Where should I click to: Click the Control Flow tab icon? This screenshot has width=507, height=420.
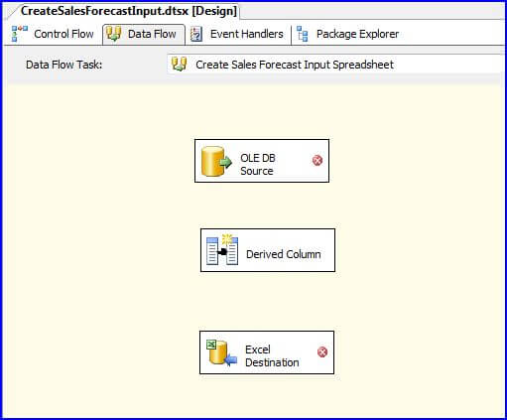point(20,34)
